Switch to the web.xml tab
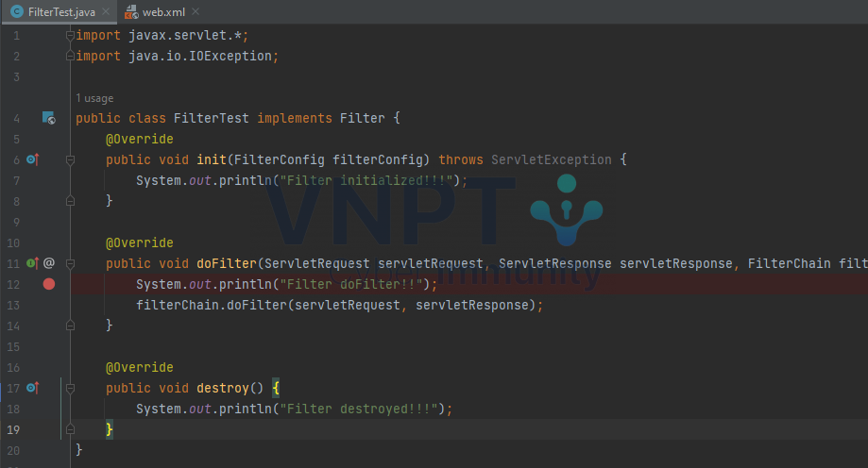Viewport: 868px width, 468px height. 162,11
